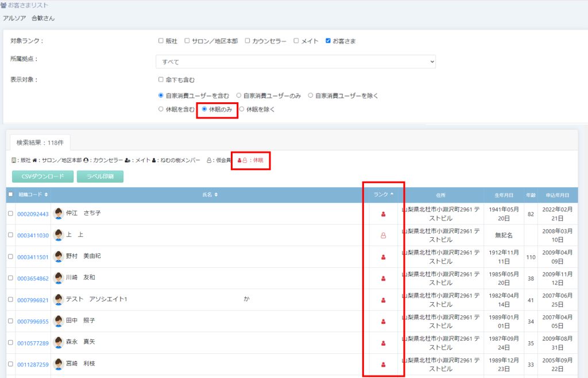Click avatar icon beside 田中 照子

point(58,321)
